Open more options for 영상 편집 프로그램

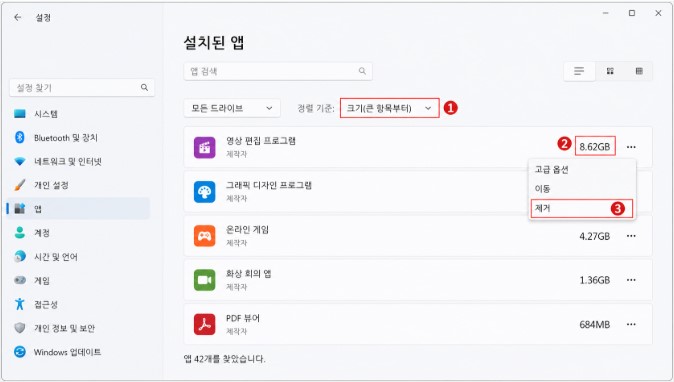(631, 147)
